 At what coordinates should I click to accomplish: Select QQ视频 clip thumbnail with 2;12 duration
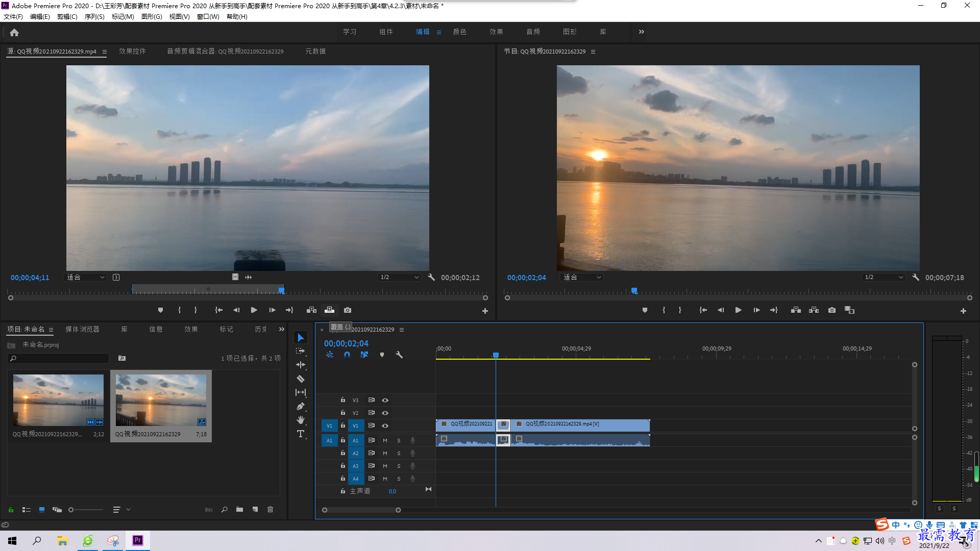click(x=58, y=400)
